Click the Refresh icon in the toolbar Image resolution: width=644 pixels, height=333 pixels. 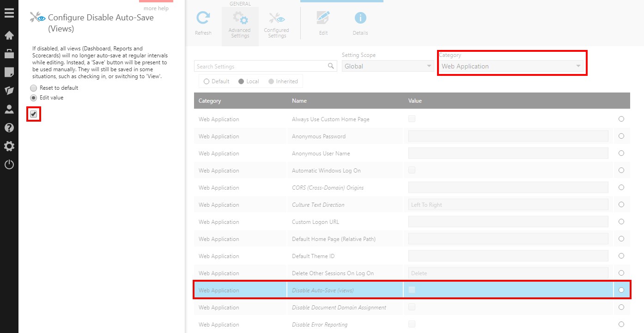(203, 20)
